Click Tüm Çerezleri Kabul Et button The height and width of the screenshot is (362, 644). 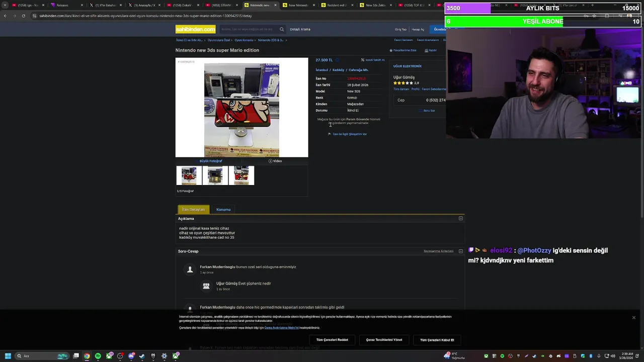[437, 340]
